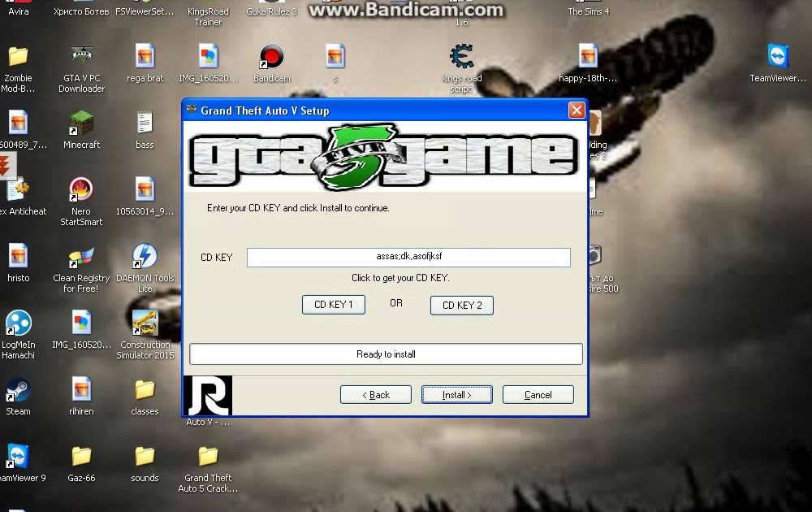The image size is (812, 512).
Task: Select the first IMG_160520 icon beside Bandicam
Action: [208, 56]
